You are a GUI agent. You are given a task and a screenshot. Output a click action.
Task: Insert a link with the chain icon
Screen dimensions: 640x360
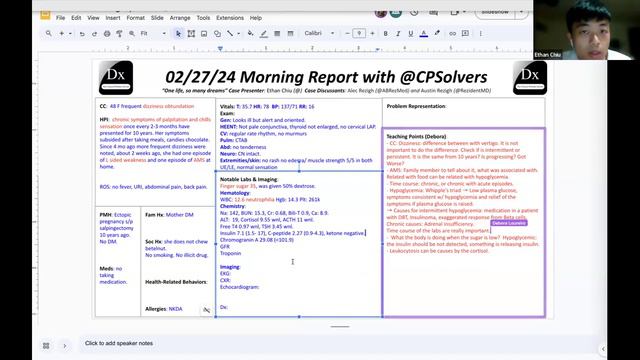pos(452,33)
